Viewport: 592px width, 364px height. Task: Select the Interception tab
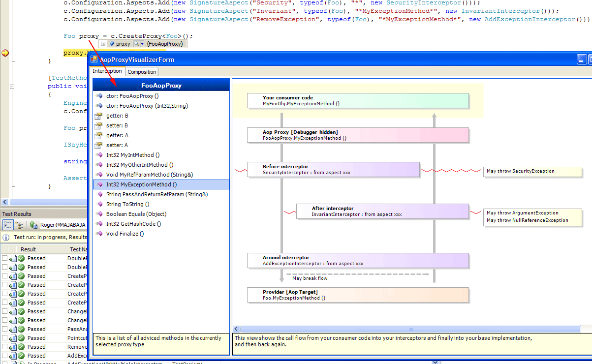(107, 71)
